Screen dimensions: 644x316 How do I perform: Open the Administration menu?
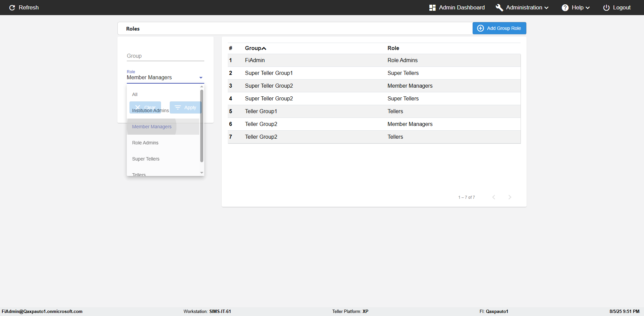522,7
